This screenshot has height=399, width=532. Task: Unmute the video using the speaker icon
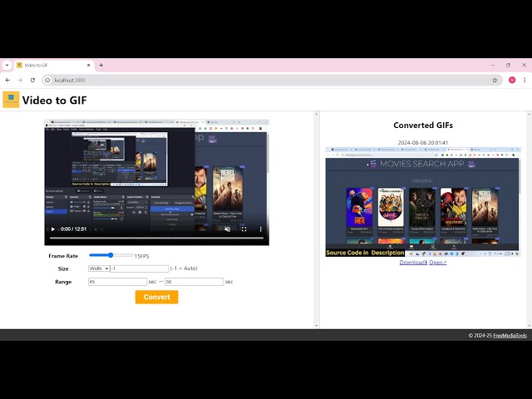click(x=227, y=229)
